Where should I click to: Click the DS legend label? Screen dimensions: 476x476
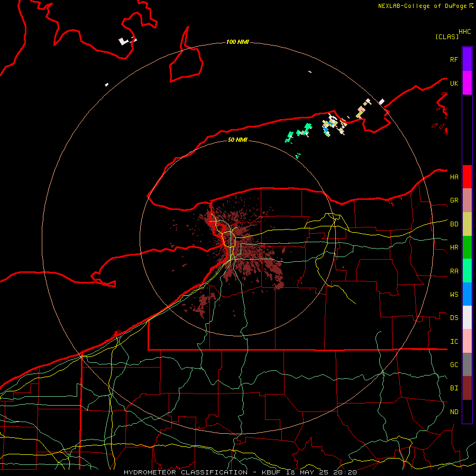point(454,318)
